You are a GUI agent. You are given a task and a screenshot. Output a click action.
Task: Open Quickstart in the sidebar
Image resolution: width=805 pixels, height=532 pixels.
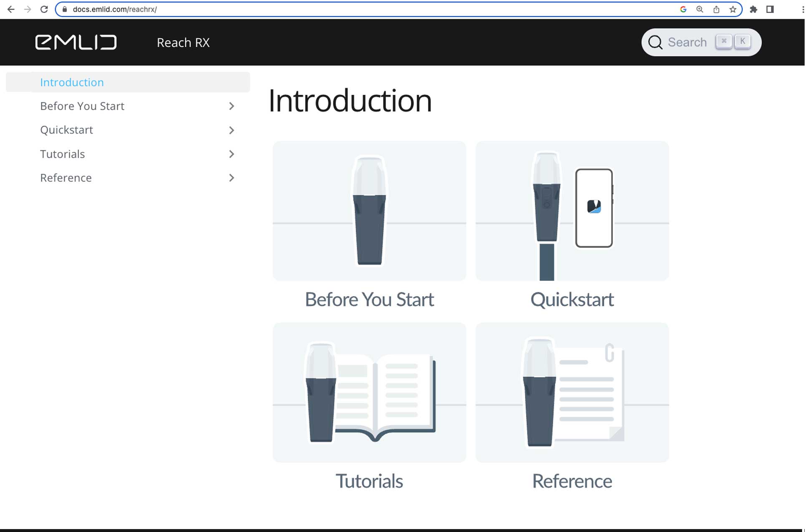pos(66,130)
